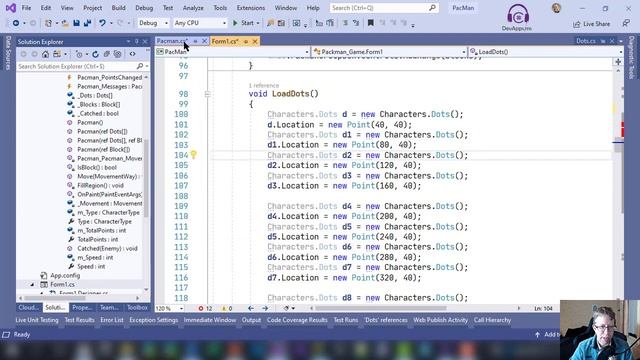Select App.config in Solution Explorer
640x360 pixels.
65,276
